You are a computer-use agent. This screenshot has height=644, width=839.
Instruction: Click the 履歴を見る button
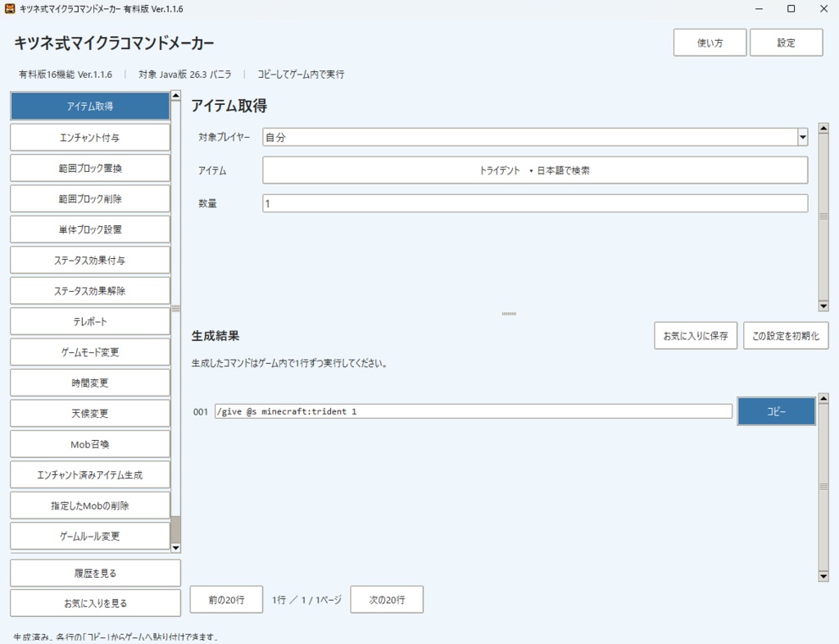point(95,574)
